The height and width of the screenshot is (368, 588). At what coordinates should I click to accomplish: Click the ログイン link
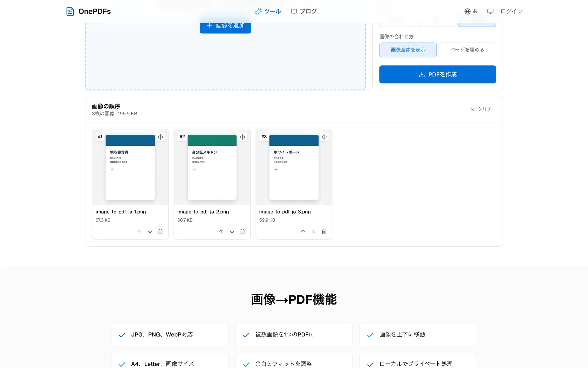pos(511,11)
